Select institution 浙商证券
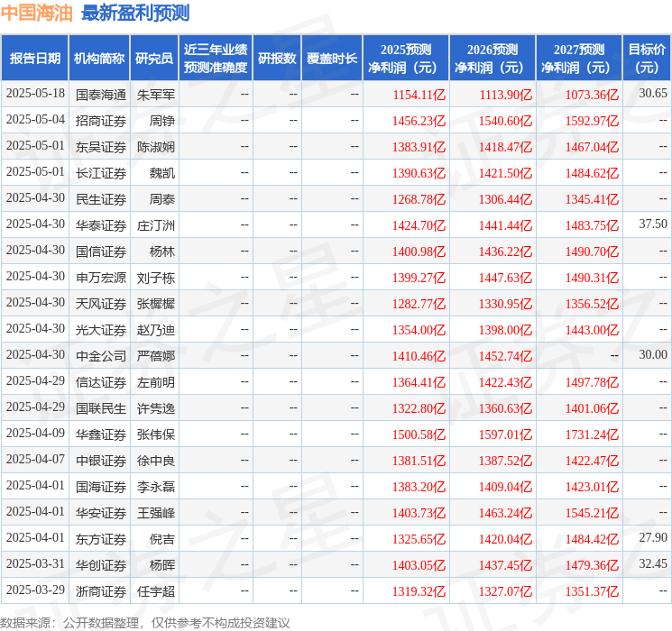Screen dimensions: 672x631 (x=101, y=591)
